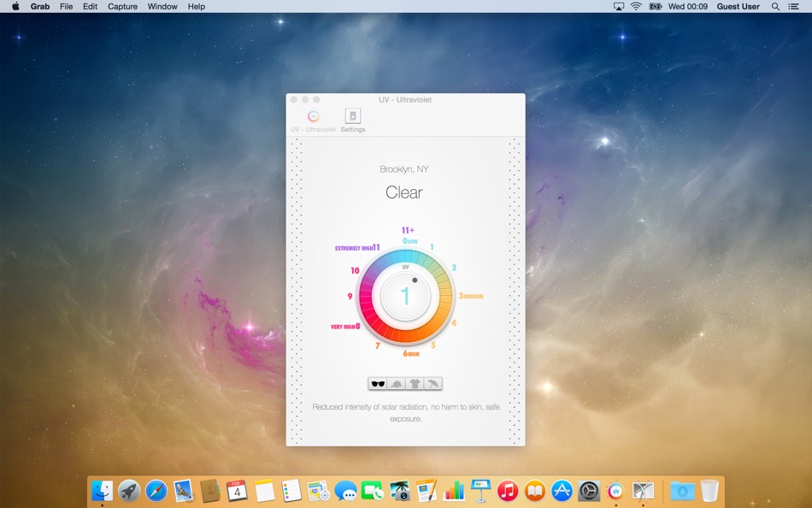Open Safari from the Dock
Viewport: 812px width, 508px height.
tap(155, 490)
